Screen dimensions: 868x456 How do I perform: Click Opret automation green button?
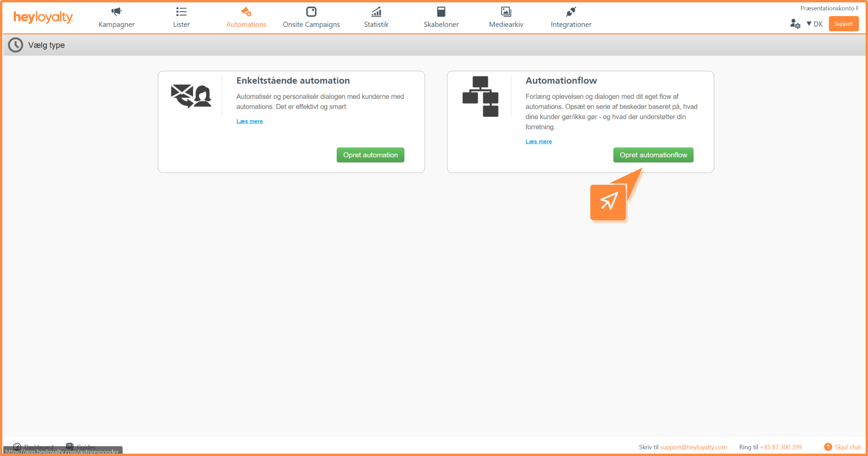[370, 155]
